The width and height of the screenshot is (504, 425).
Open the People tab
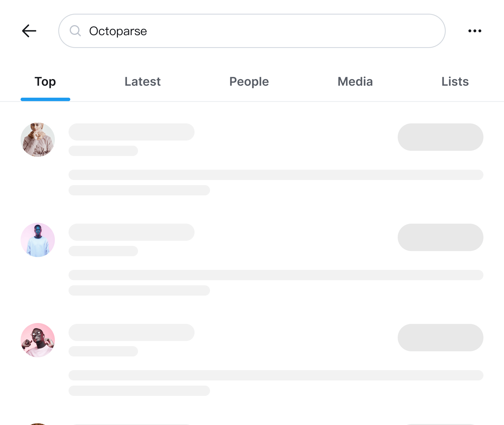pyautogui.click(x=249, y=82)
